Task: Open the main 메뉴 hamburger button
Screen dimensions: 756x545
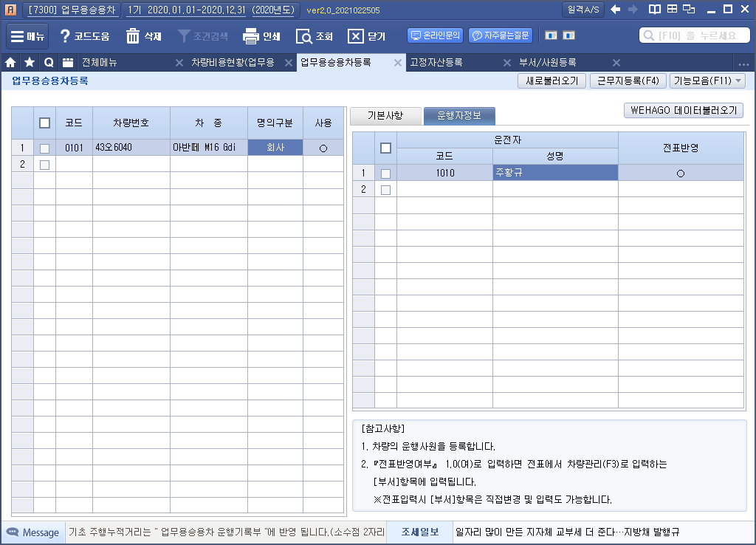Action: coord(27,36)
